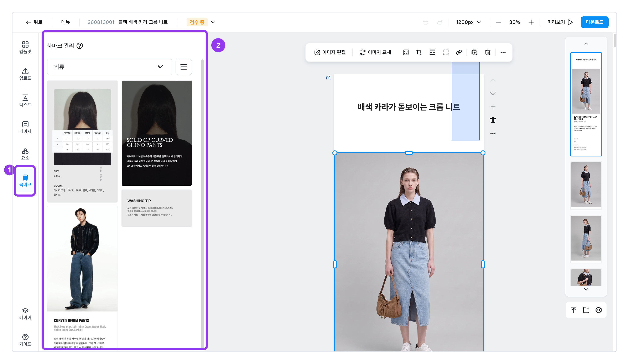Select SOLID CP CURVED CHINO PANTS bookmark
The height and width of the screenshot is (364, 629).
pyautogui.click(x=156, y=133)
